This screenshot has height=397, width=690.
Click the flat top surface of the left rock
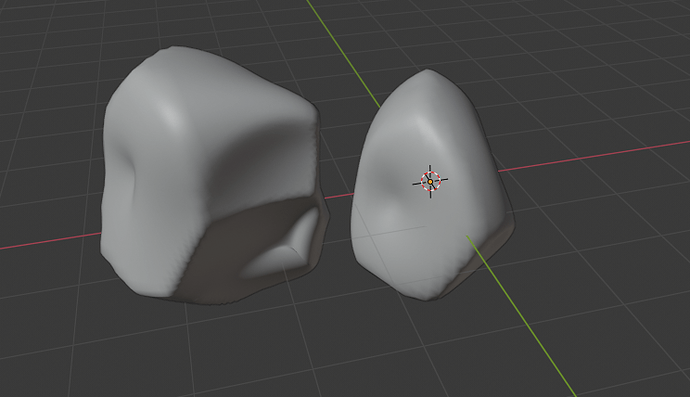point(211,84)
